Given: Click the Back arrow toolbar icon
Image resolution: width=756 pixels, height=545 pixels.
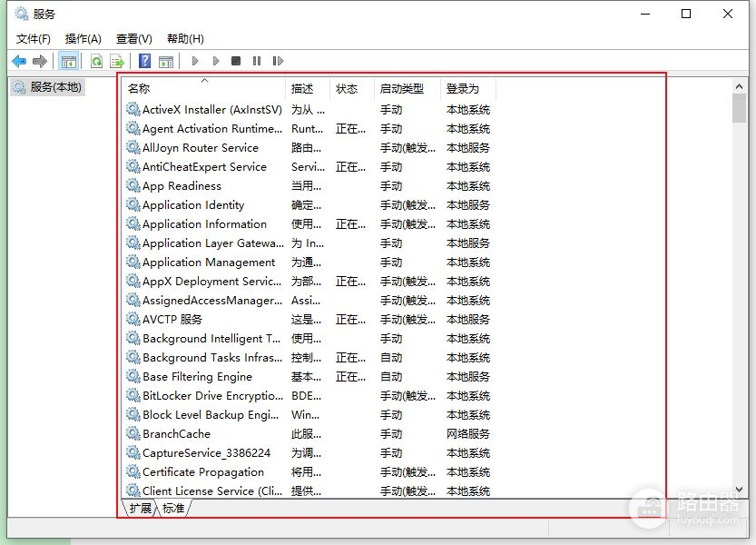Looking at the screenshot, I should (x=19, y=61).
